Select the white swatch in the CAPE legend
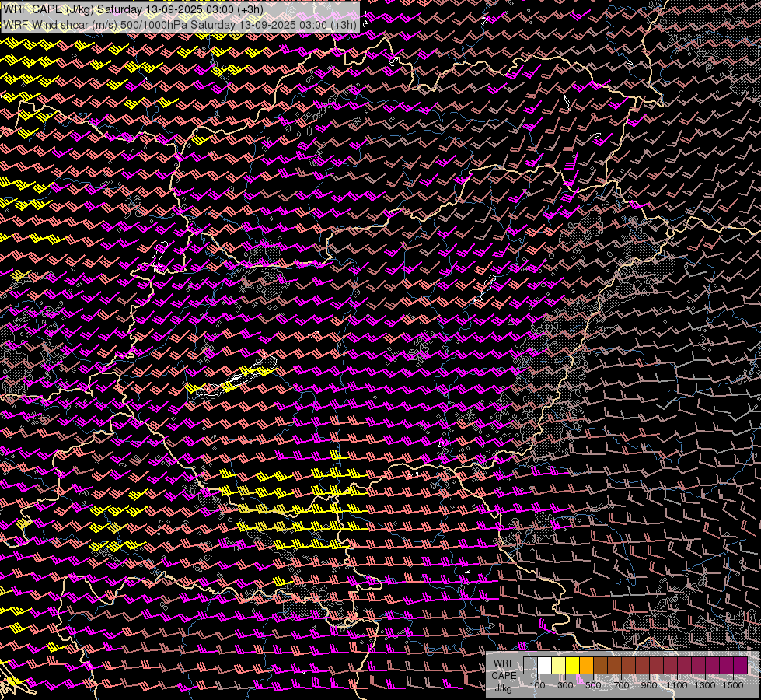Image resolution: width=761 pixels, height=700 pixels. coord(545,665)
